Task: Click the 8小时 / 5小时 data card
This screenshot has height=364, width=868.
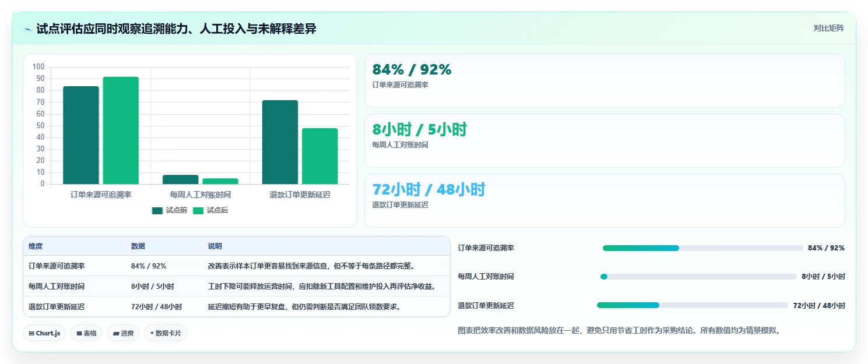Action: [605, 140]
